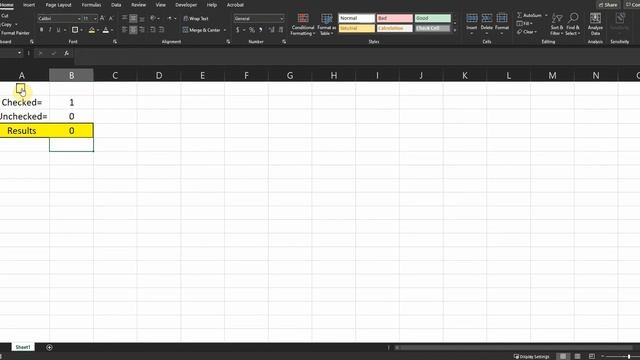Center text horizontally

coord(133,30)
